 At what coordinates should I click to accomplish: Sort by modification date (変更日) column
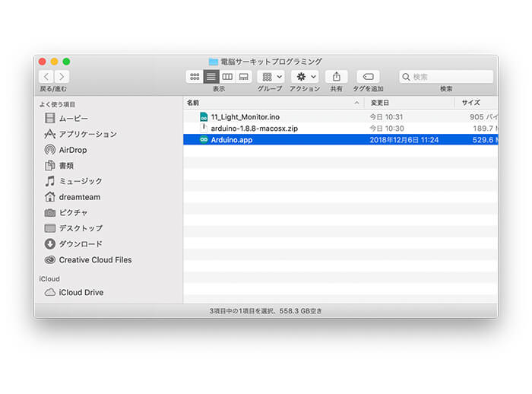pos(409,103)
